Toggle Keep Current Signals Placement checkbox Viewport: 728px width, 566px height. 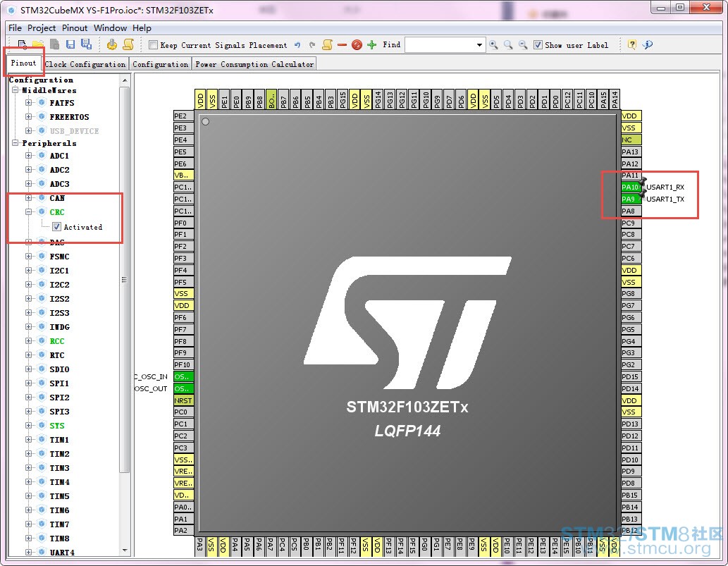pos(153,45)
